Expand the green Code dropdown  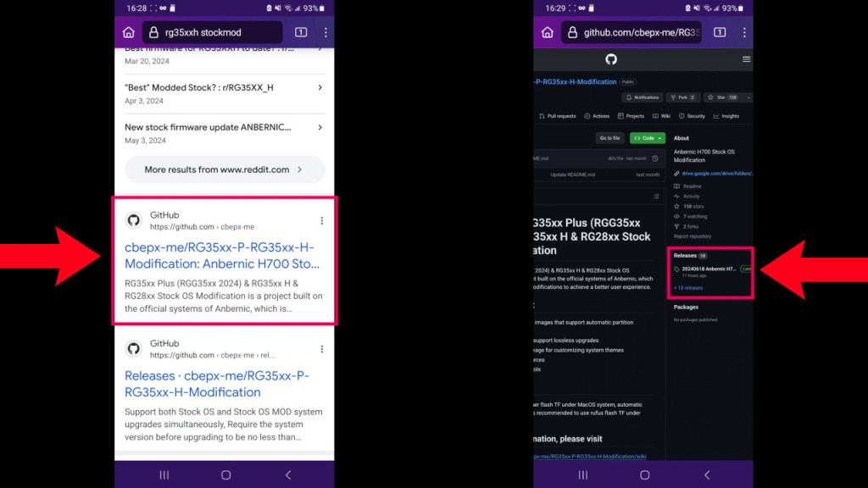coord(648,138)
